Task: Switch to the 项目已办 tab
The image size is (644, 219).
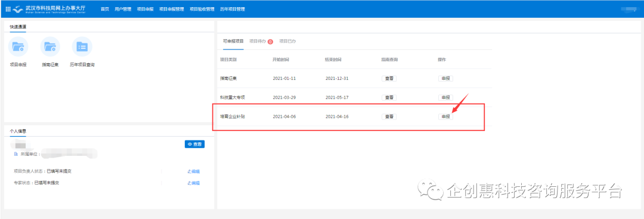Action: 287,42
